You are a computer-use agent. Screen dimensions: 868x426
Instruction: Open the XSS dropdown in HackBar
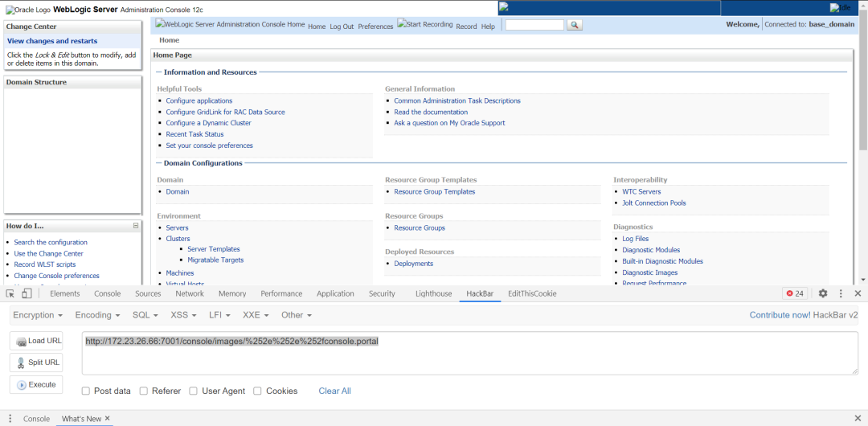(183, 314)
